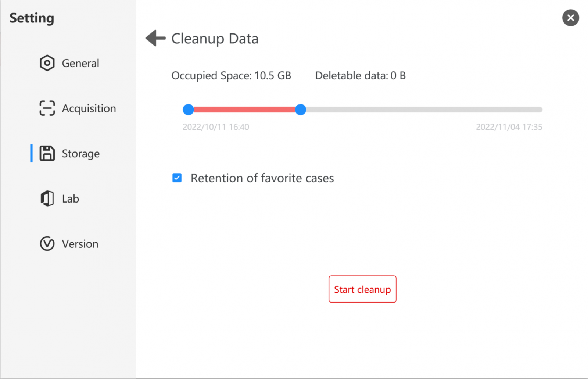Screen dimensions: 588x379
Task: Close the Setting dialog
Action: pos(570,18)
